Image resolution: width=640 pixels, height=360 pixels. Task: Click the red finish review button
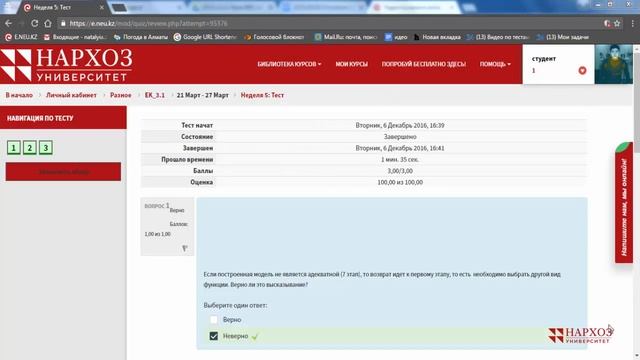[x=63, y=172]
